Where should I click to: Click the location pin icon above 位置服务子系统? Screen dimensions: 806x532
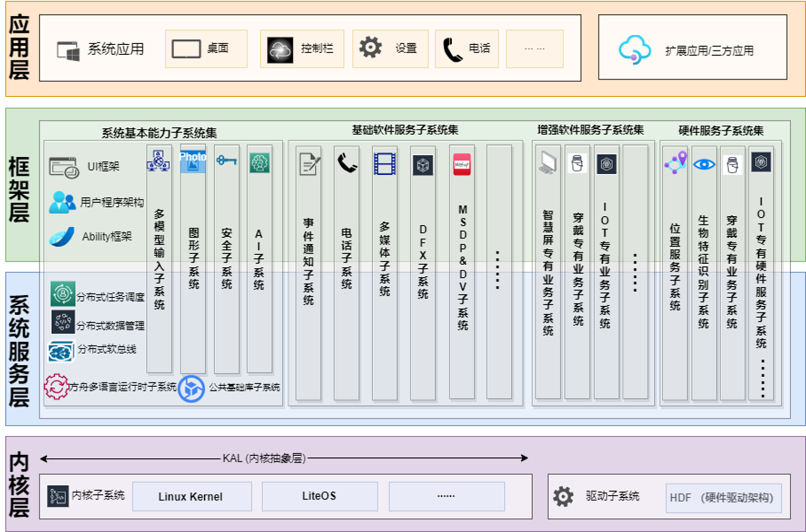(675, 163)
